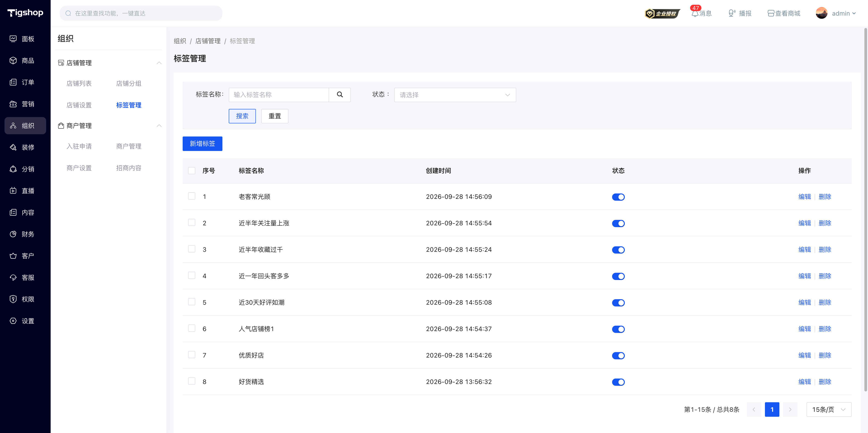Open the 面板 dashboard icon

[13, 39]
